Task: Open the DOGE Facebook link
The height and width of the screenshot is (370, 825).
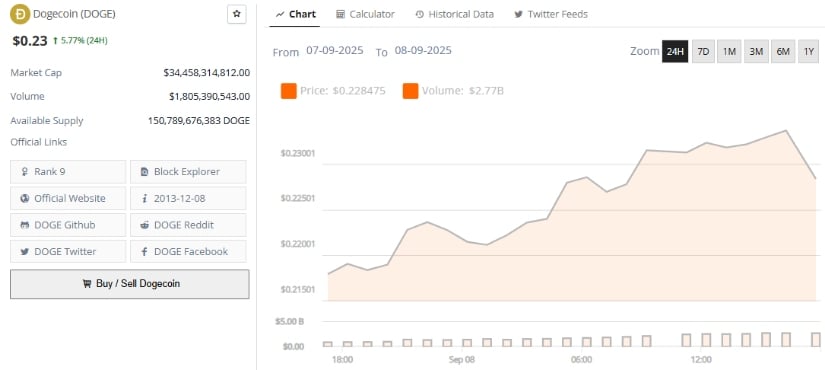Action: pyautogui.click(x=188, y=252)
